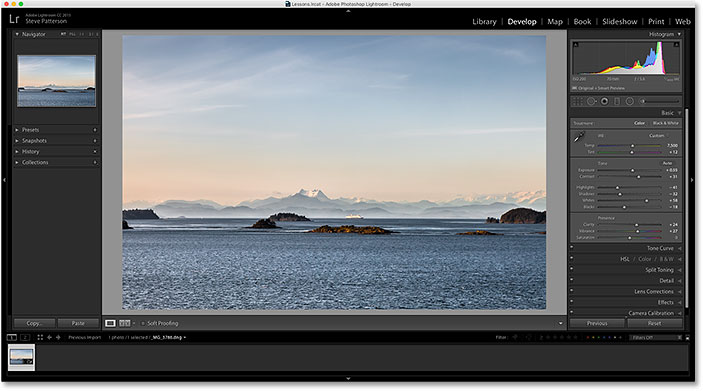Open the Web module
Screen dimensions: 703x391
tap(683, 22)
